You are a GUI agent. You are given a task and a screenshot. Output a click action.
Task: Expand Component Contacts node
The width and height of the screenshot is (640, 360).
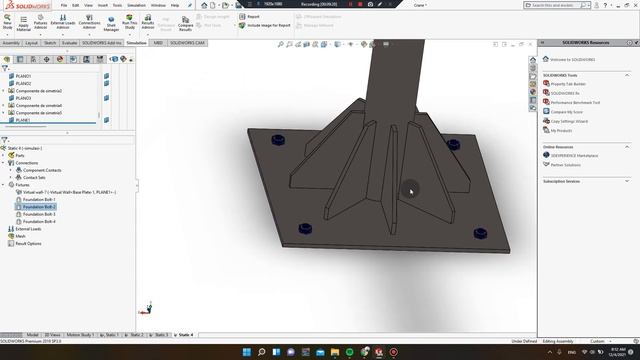click(11, 170)
